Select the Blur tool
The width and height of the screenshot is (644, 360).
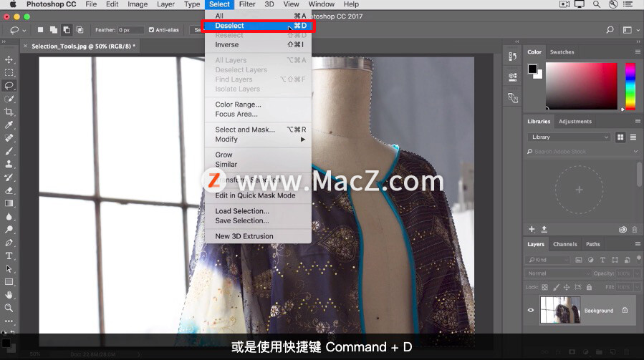9,217
